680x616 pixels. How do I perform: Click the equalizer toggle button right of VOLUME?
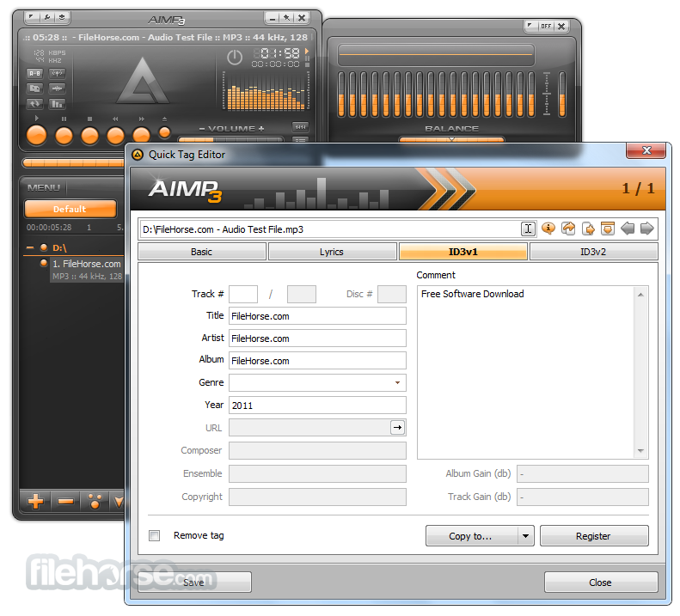(301, 127)
